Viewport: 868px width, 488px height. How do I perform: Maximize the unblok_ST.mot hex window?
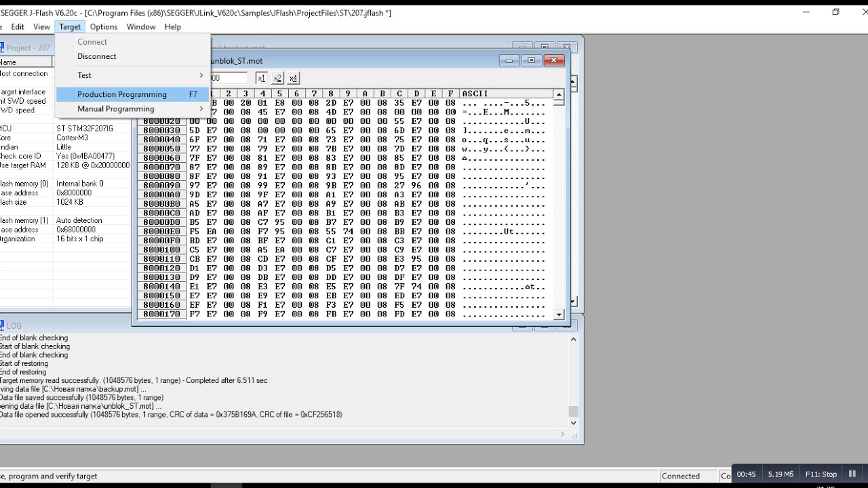tap(531, 60)
